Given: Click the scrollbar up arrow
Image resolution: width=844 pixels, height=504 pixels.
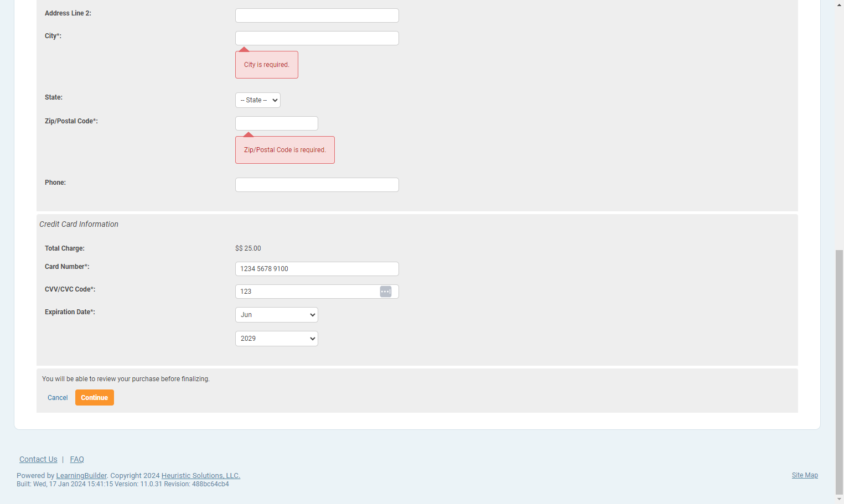Looking at the screenshot, I should [840, 4].
